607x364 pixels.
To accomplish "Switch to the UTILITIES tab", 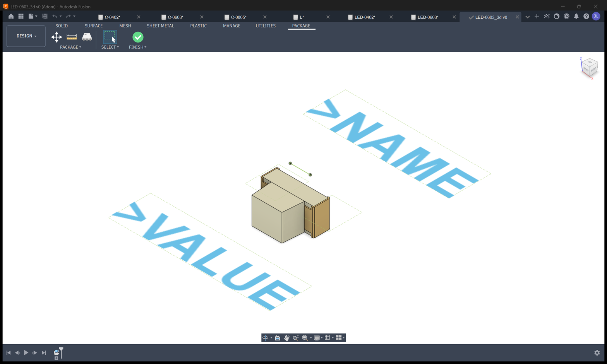I will point(266,26).
